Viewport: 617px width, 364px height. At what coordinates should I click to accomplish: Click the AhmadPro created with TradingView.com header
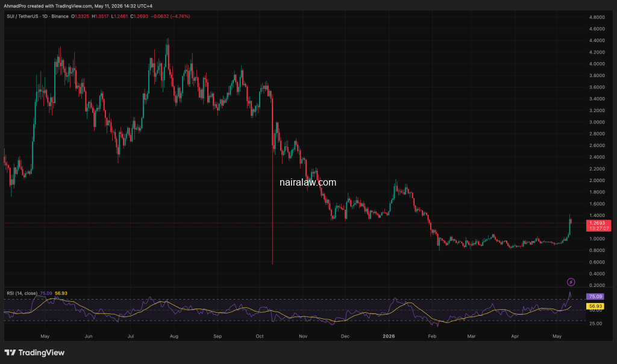[x=78, y=6]
